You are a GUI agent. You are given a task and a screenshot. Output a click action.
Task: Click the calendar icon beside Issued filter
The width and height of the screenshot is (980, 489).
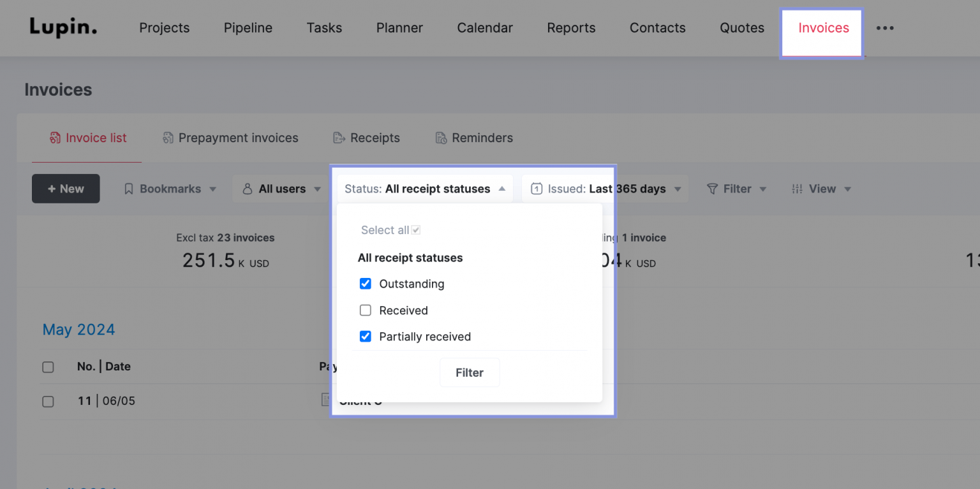[537, 189]
